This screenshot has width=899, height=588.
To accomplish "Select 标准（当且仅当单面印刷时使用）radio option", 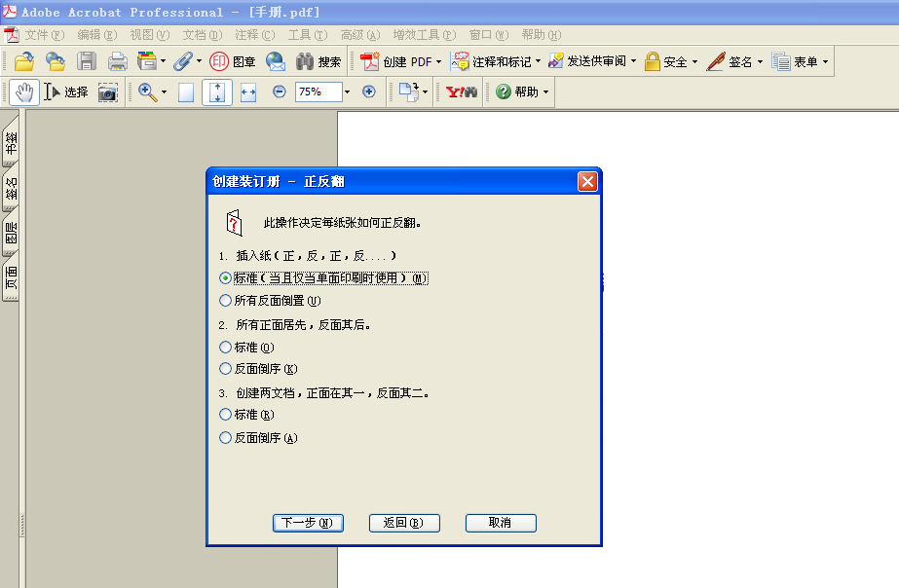I will 224,277.
